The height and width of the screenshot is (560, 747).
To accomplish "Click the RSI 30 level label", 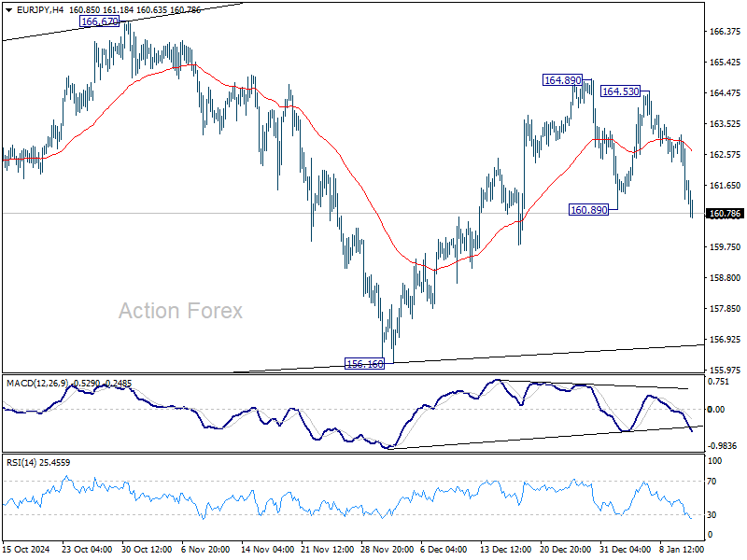I will (712, 515).
